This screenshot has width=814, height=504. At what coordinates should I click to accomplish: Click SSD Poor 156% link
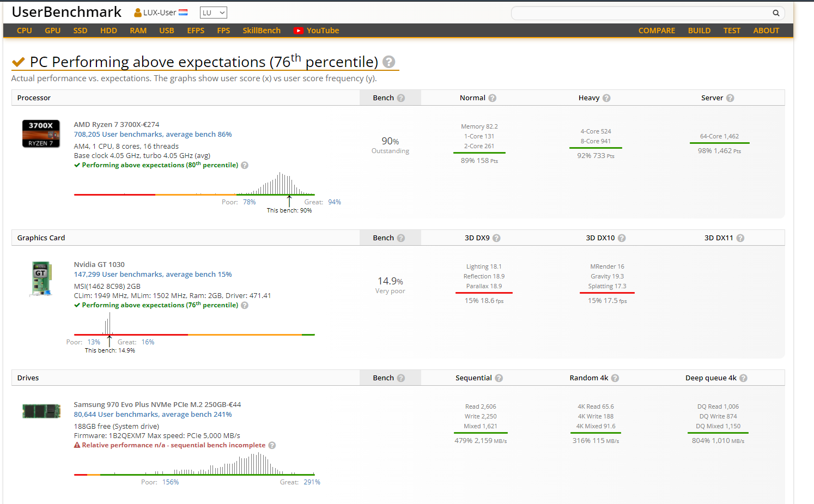[x=171, y=482]
